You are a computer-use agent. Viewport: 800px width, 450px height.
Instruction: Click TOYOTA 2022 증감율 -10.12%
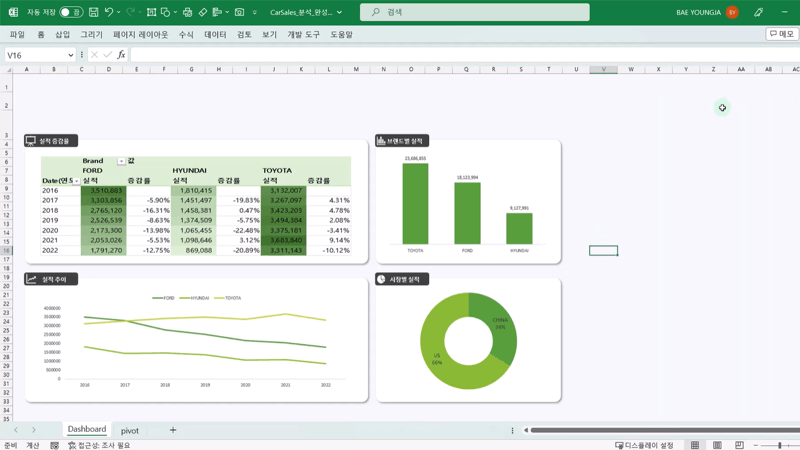point(329,250)
